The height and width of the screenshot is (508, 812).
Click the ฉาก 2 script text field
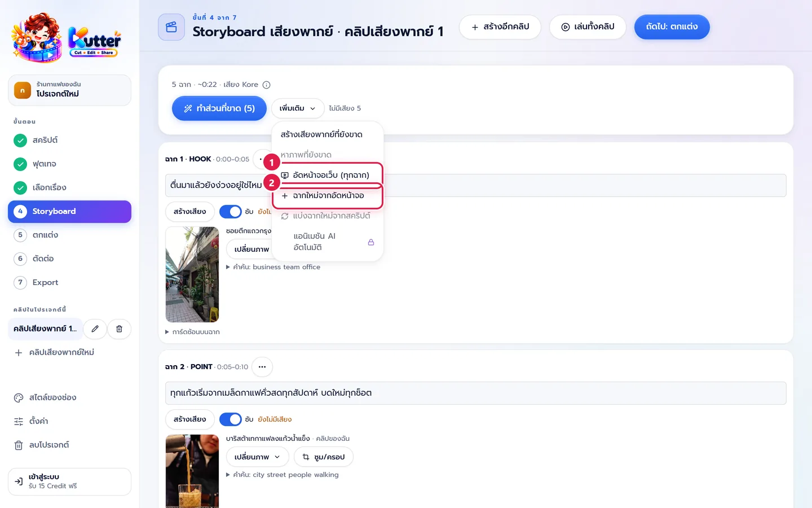click(x=475, y=393)
